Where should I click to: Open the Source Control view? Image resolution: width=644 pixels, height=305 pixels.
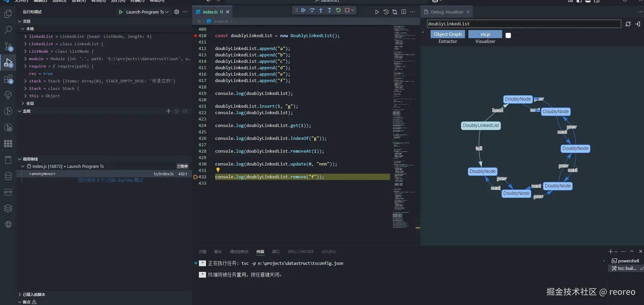click(x=8, y=46)
